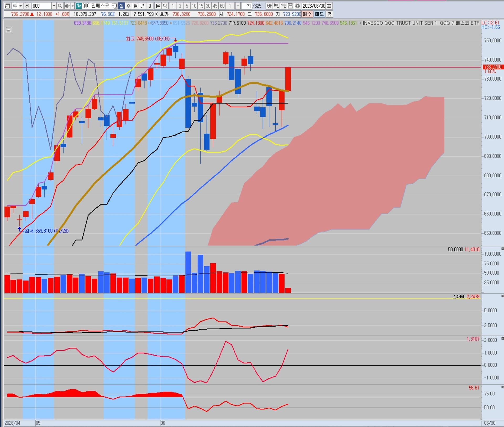Image resolution: width=504 pixels, height=427 pixels.
Task: Select the 주 (weekly) period button
Action: point(128,6)
